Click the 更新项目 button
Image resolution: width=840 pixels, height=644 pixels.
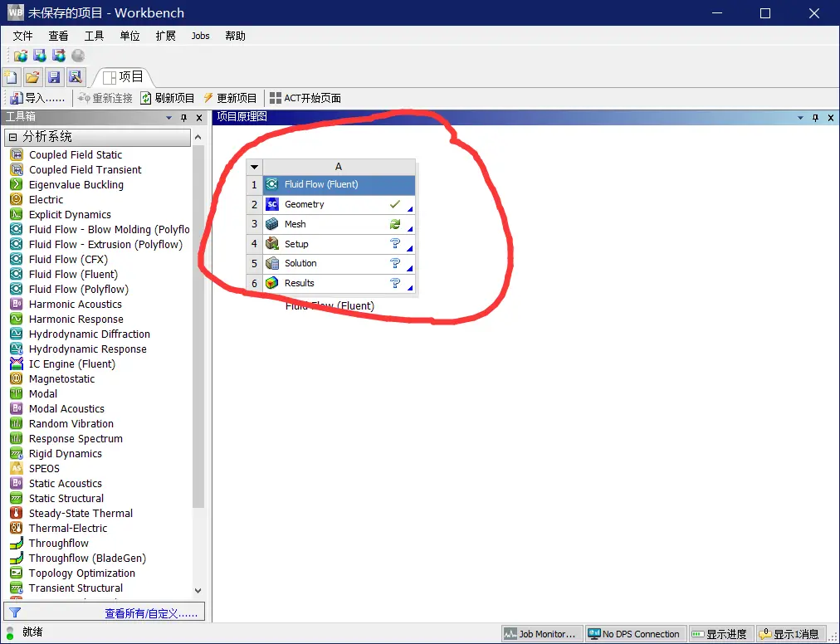pyautogui.click(x=230, y=98)
